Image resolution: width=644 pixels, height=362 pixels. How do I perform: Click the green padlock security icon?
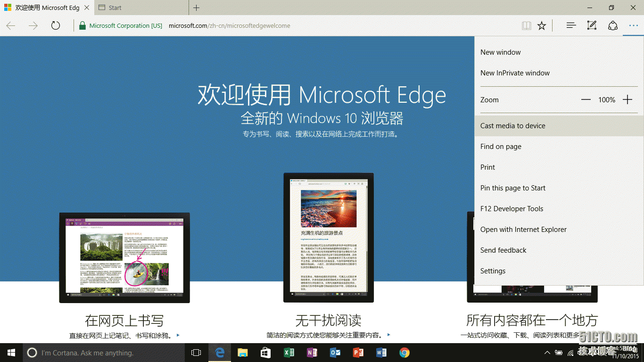pyautogui.click(x=83, y=26)
